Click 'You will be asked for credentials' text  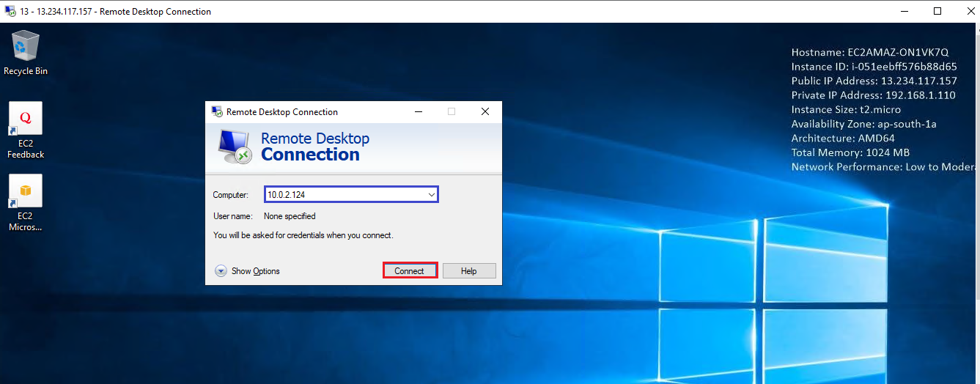click(x=303, y=235)
